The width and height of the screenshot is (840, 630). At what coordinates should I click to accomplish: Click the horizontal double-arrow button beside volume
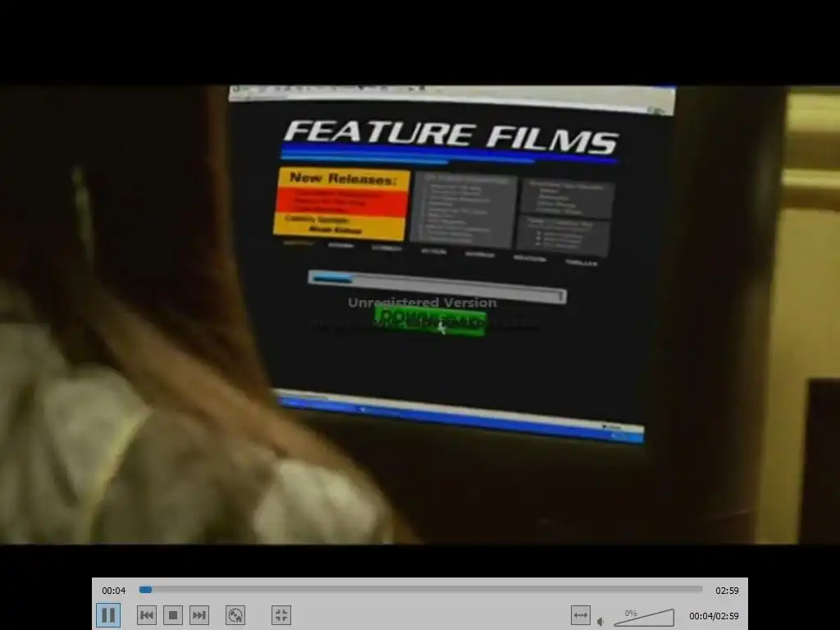(581, 615)
